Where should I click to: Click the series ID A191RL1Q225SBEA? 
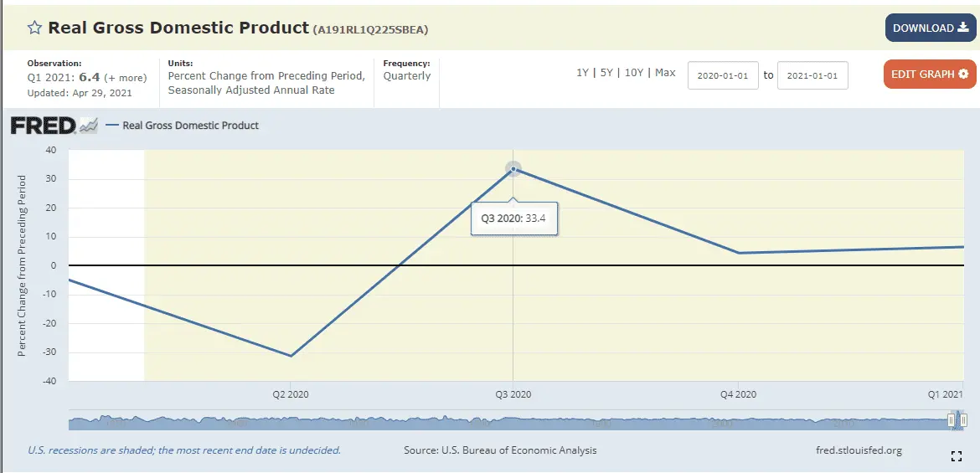371,30
